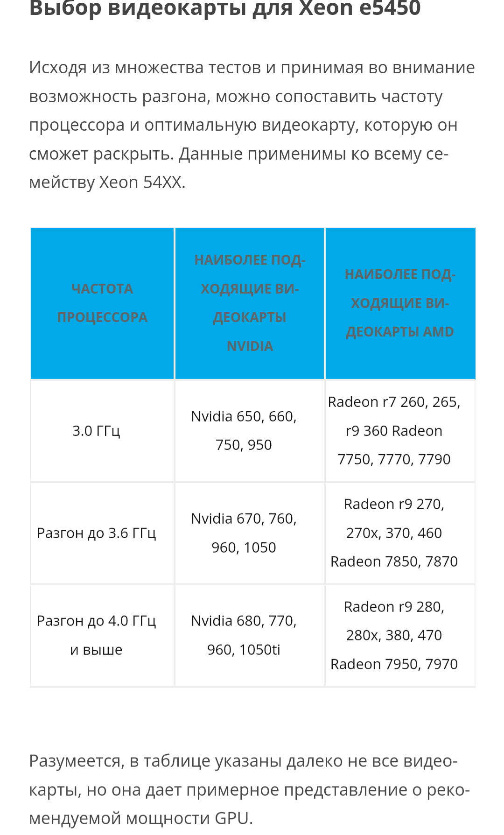Click the heading about Xeon e5450 video cards

pyautogui.click(x=225, y=8)
